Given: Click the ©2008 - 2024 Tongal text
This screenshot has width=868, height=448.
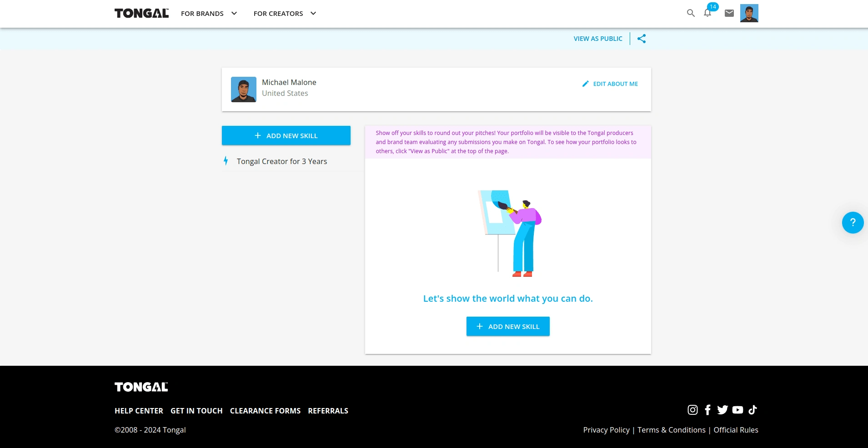Looking at the screenshot, I should pyautogui.click(x=150, y=430).
